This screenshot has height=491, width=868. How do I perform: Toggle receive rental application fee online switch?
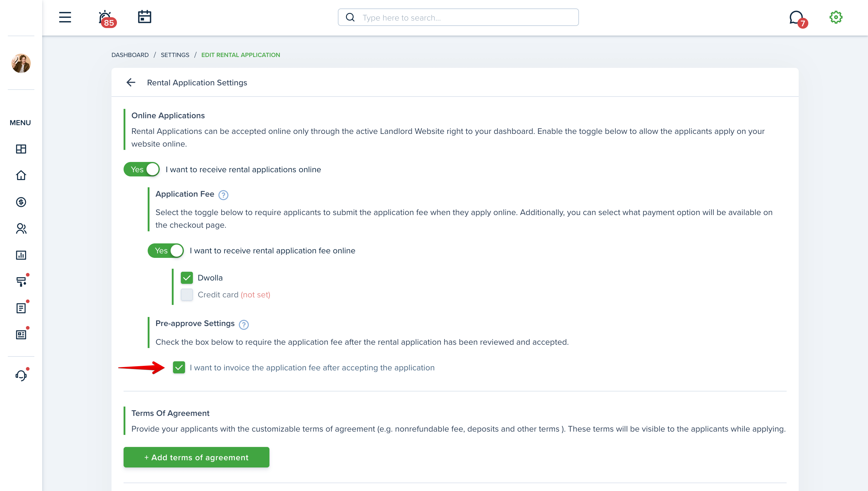(x=166, y=251)
